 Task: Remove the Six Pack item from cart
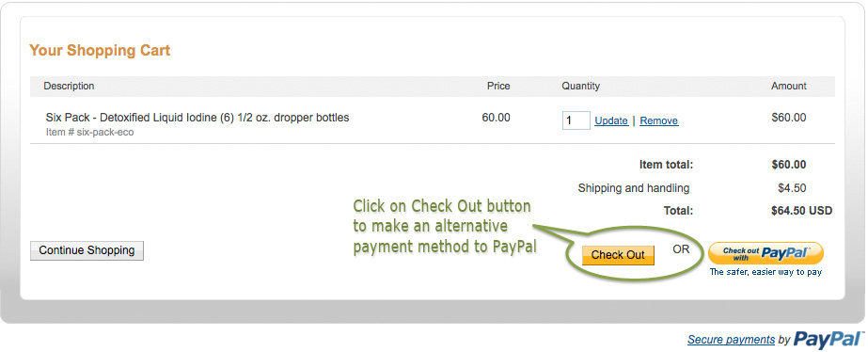click(658, 120)
